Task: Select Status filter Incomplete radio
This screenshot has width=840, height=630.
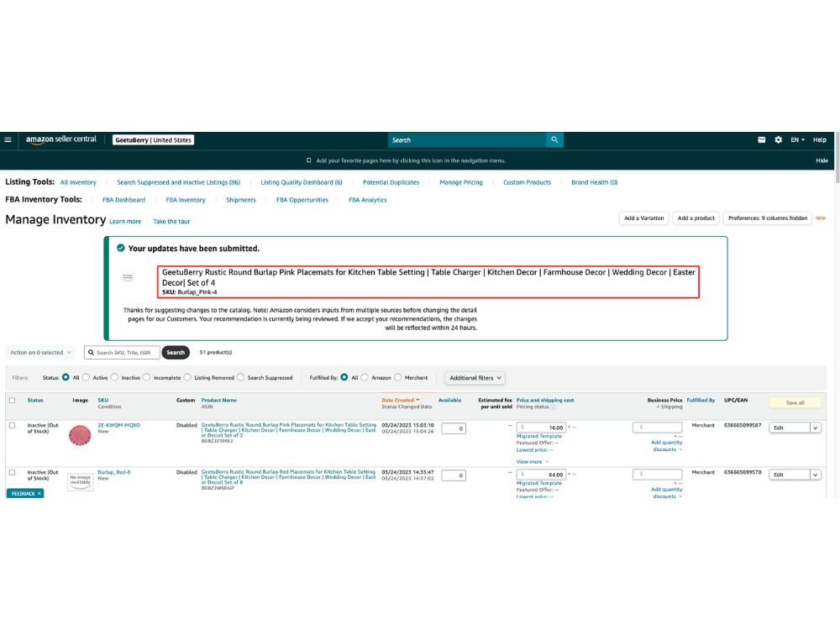Action: pyautogui.click(x=147, y=377)
